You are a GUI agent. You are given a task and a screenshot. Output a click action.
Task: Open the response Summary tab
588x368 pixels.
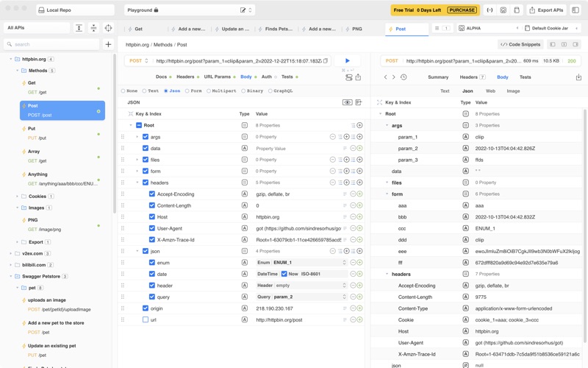tap(438, 77)
